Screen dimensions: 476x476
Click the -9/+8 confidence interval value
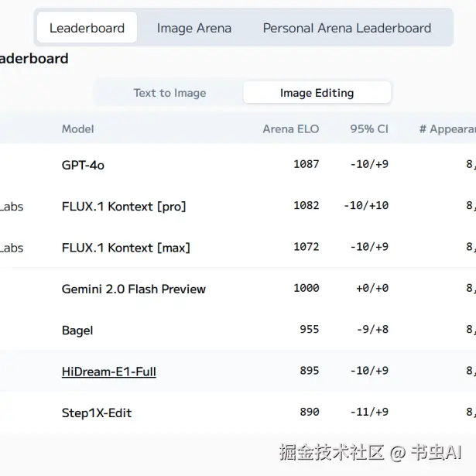pos(372,330)
